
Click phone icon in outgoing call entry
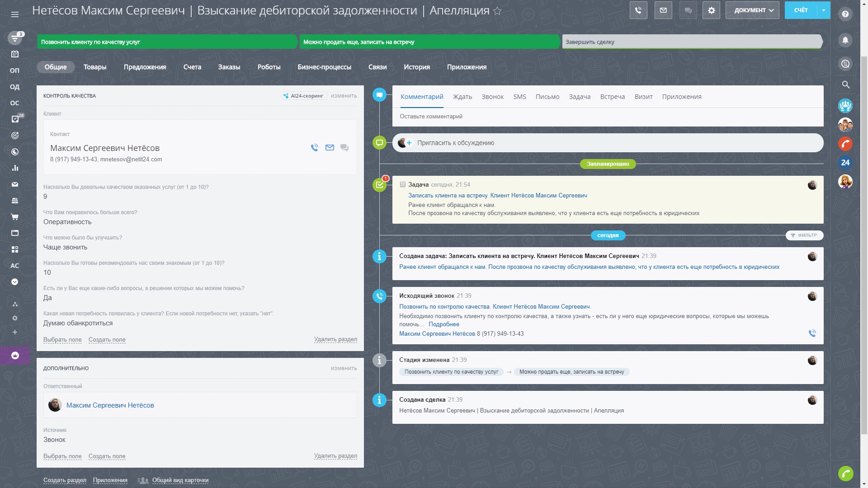click(x=812, y=333)
